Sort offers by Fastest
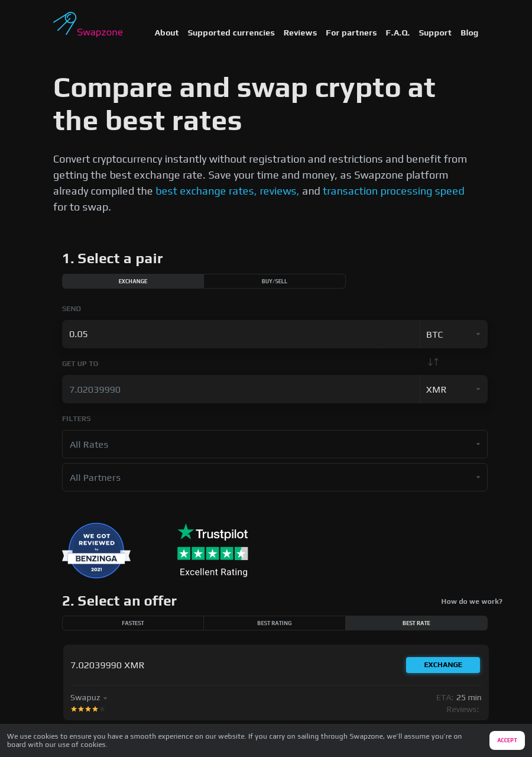Viewport: 532px width, 757px height. [133, 623]
